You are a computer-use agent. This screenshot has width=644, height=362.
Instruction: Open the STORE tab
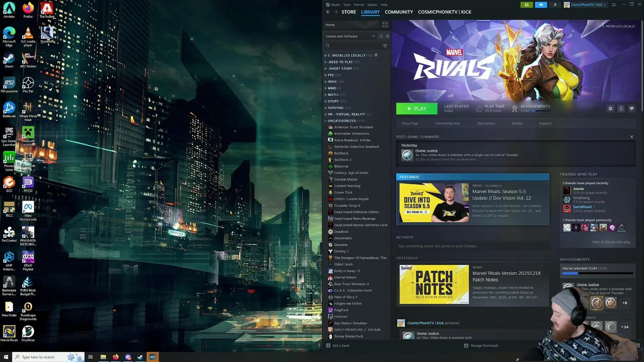click(349, 12)
